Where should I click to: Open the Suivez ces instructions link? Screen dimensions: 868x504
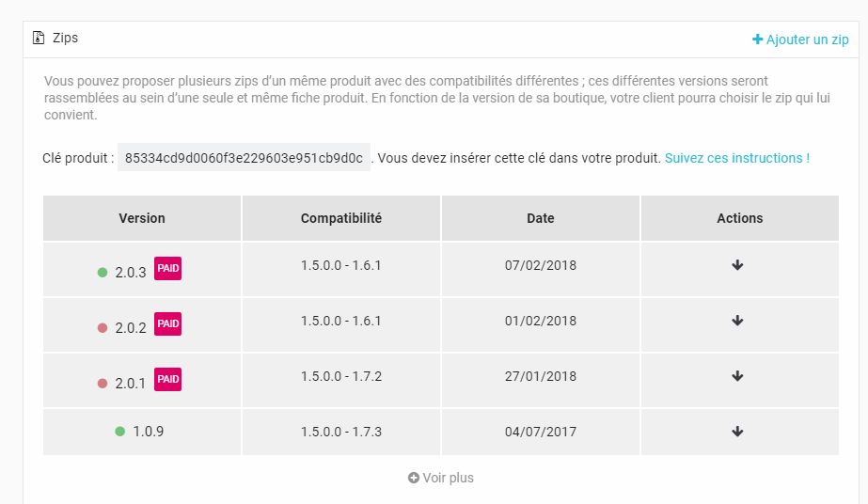(736, 158)
